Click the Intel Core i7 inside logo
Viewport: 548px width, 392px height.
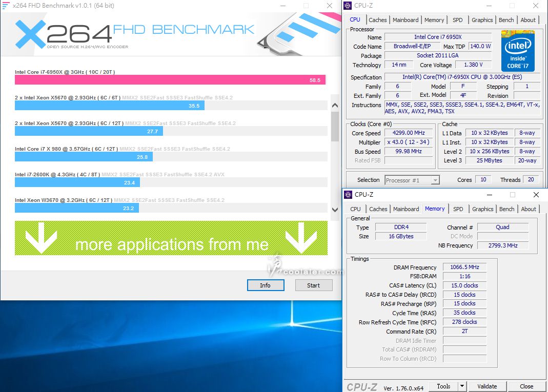coord(518,51)
